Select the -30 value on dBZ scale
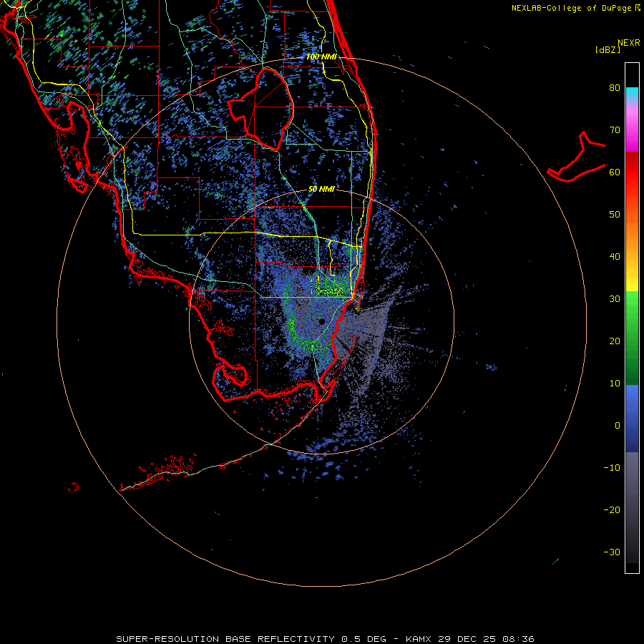Screen dimensions: 644x644 point(612,552)
